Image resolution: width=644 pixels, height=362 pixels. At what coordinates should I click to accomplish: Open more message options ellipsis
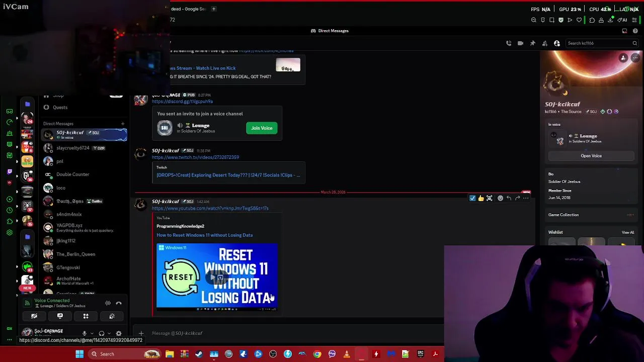[x=526, y=199]
